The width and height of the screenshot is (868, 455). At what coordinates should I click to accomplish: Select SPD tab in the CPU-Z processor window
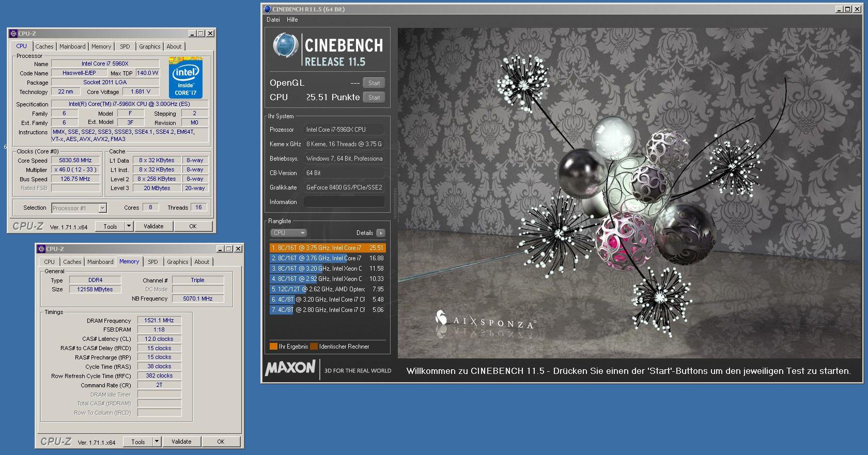pos(125,46)
